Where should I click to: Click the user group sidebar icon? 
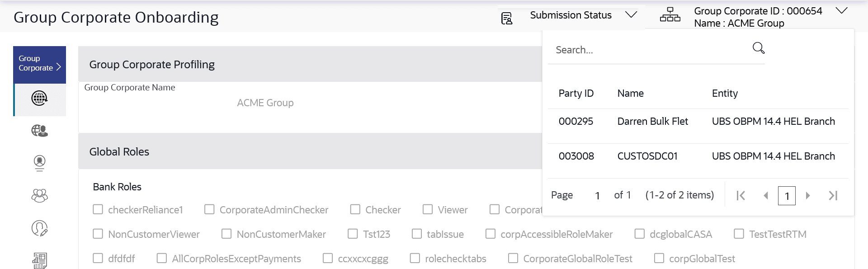(x=39, y=195)
